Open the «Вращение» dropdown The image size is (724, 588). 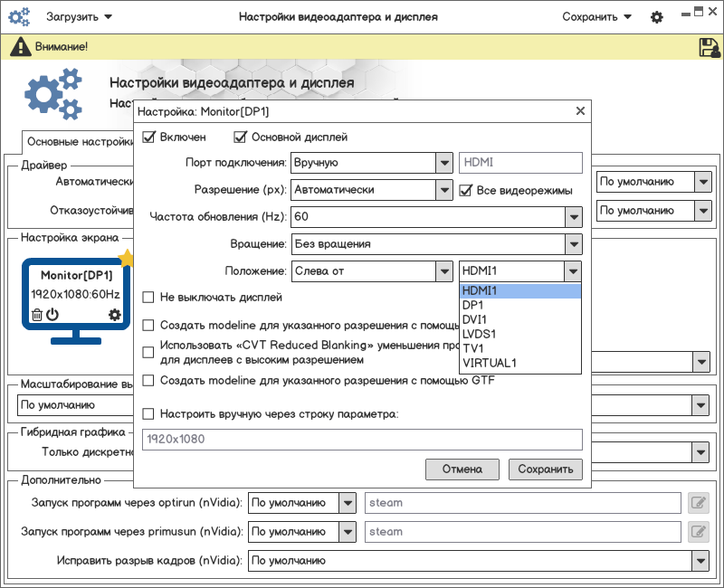coord(572,244)
